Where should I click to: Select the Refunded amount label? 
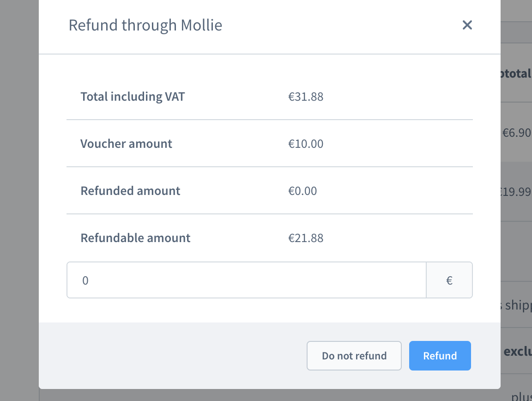coord(130,191)
